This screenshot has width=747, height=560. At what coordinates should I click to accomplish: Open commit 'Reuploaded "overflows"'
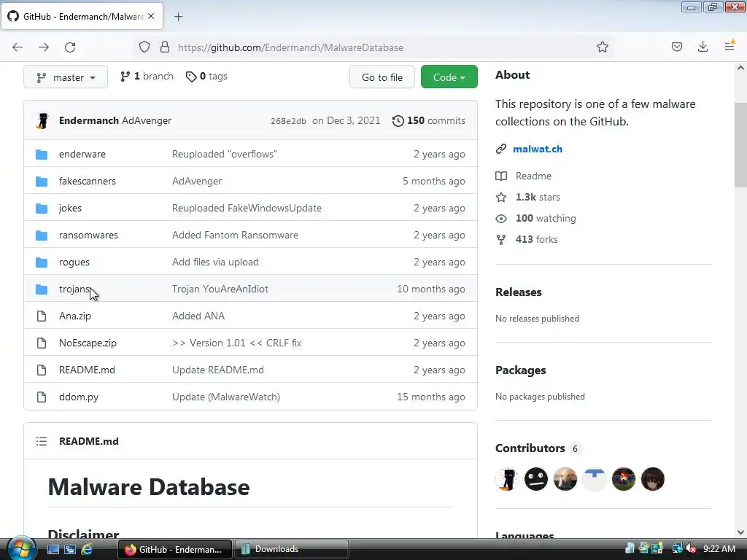click(x=225, y=155)
